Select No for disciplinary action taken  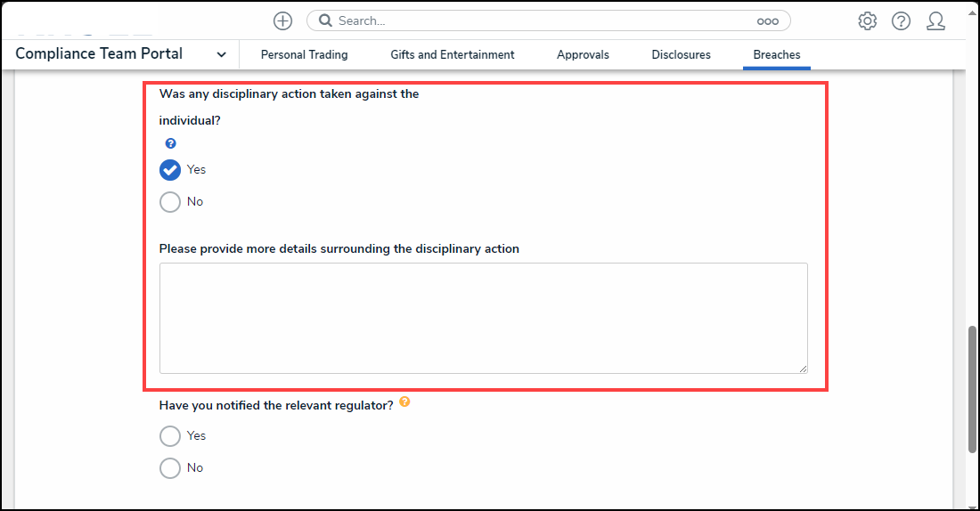click(170, 202)
